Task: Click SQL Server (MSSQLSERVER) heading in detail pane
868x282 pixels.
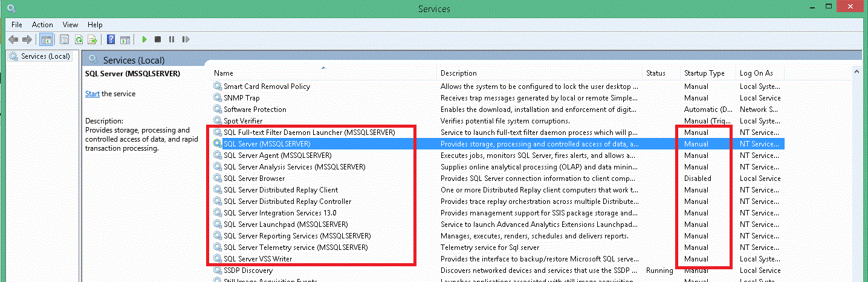Action: pyautogui.click(x=132, y=73)
